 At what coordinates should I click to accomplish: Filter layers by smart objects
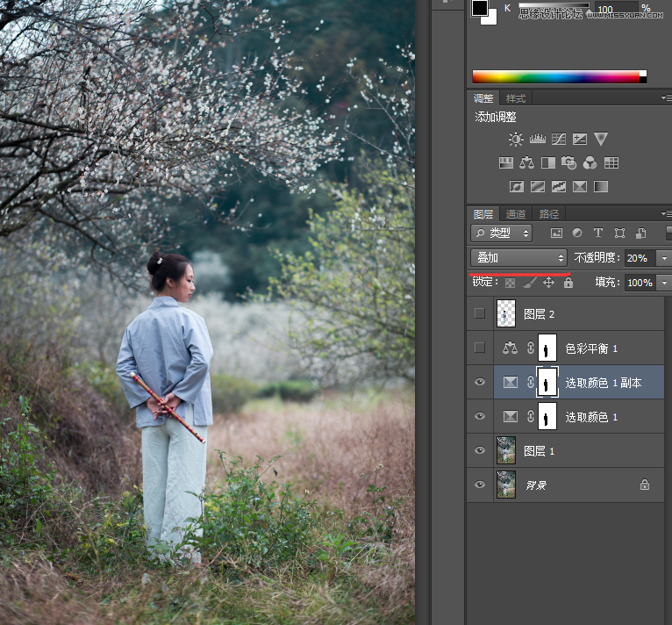(x=640, y=233)
